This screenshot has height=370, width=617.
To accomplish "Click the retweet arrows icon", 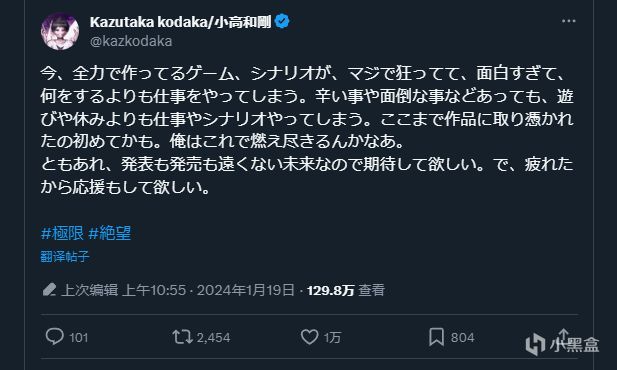I will 182,337.
